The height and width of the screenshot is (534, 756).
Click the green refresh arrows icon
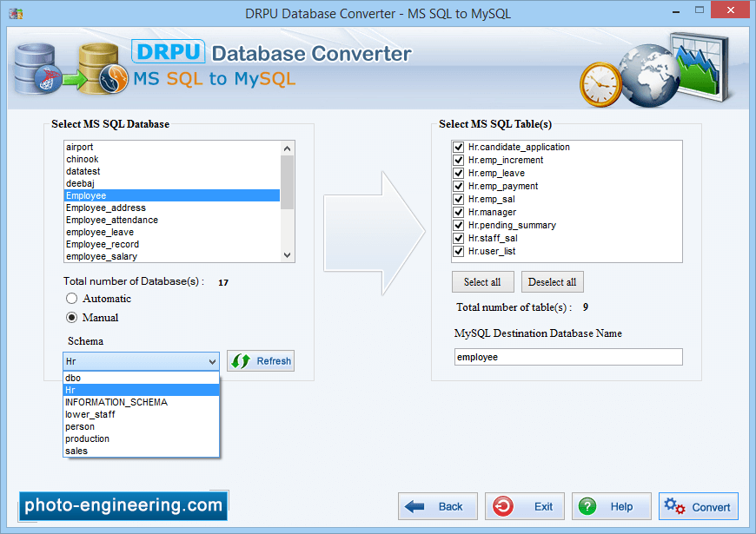241,361
